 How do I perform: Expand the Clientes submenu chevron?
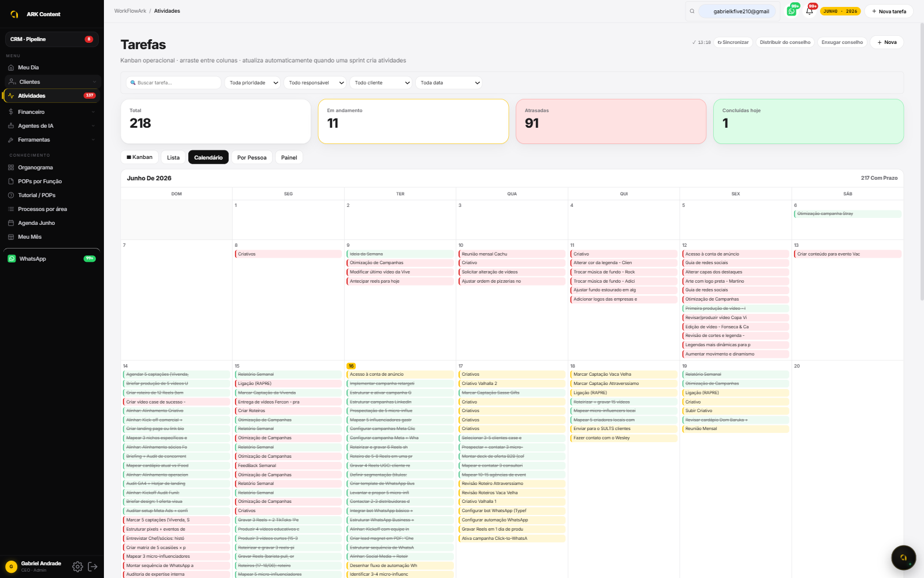pyautogui.click(x=94, y=82)
